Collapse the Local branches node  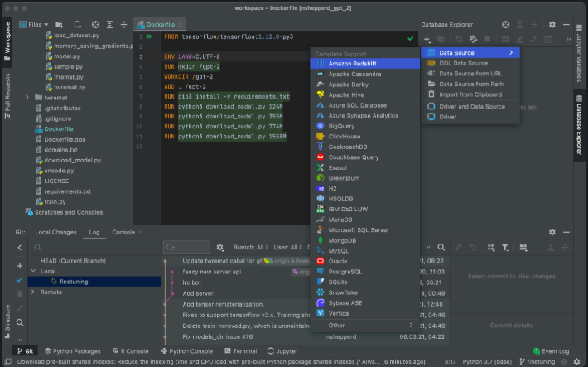(33, 271)
